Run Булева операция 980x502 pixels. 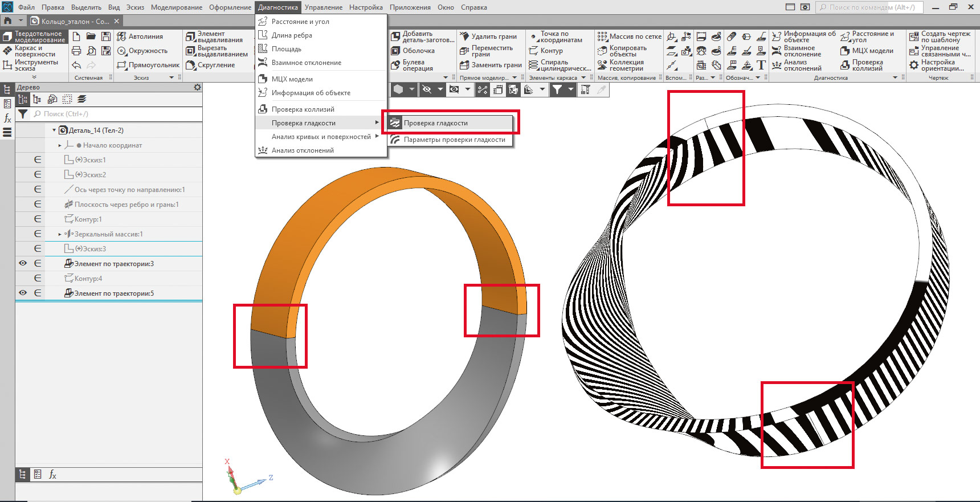point(412,65)
